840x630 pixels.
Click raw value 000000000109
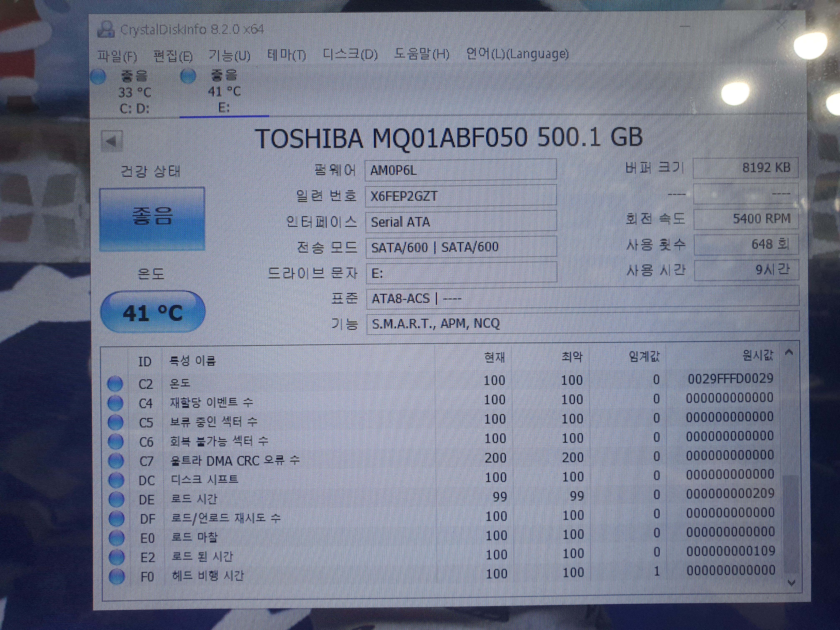[x=731, y=551]
